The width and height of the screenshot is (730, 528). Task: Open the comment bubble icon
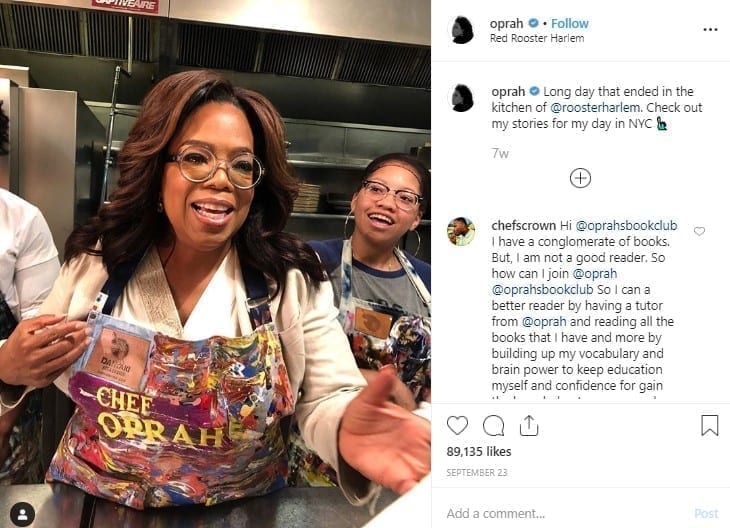493,426
